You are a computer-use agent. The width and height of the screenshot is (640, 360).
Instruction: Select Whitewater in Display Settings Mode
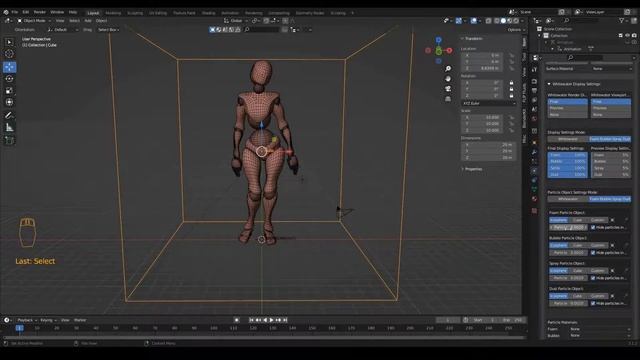(568, 139)
